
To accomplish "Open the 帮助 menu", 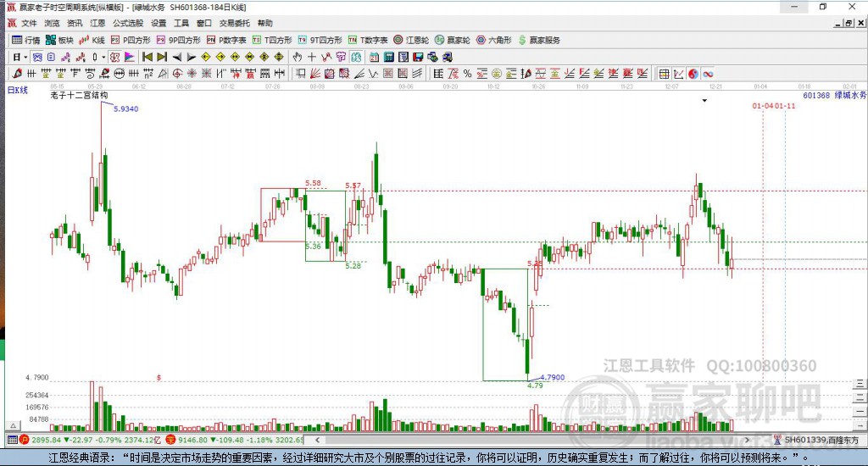I will coord(265,23).
